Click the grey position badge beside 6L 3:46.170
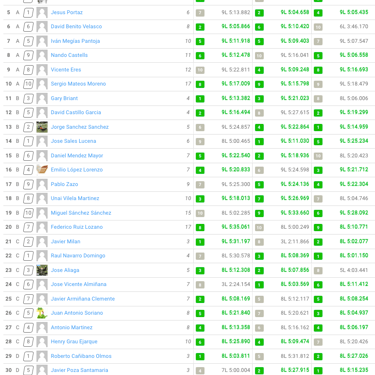The height and width of the screenshot is (375, 375). (x=318, y=27)
